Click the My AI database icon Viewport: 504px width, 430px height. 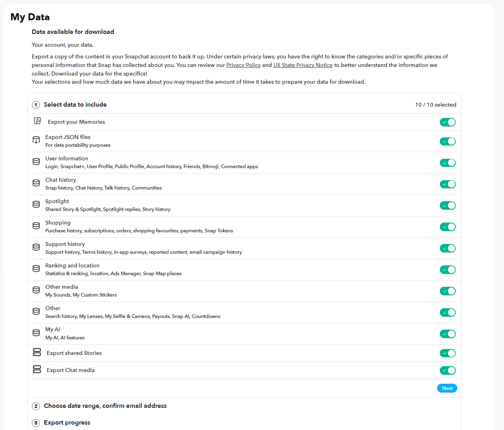pyautogui.click(x=36, y=333)
